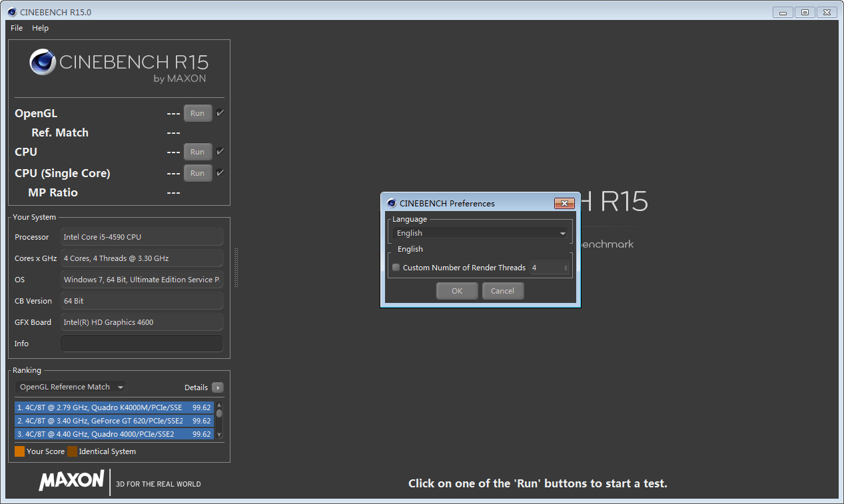Click the Identical System legend square
This screenshot has width=844, height=504.
click(73, 451)
